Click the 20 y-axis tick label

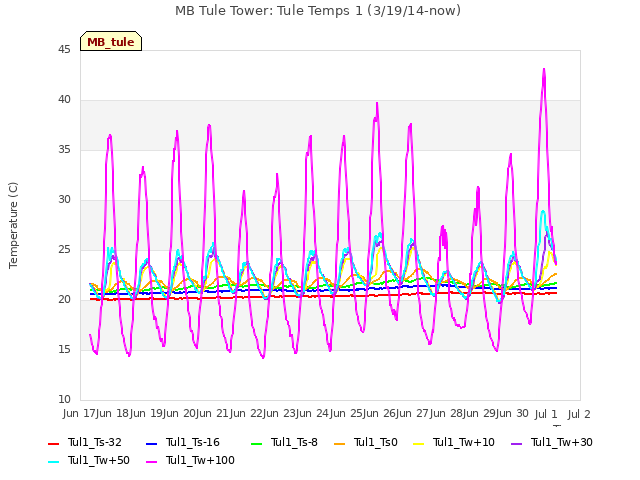[64, 300]
